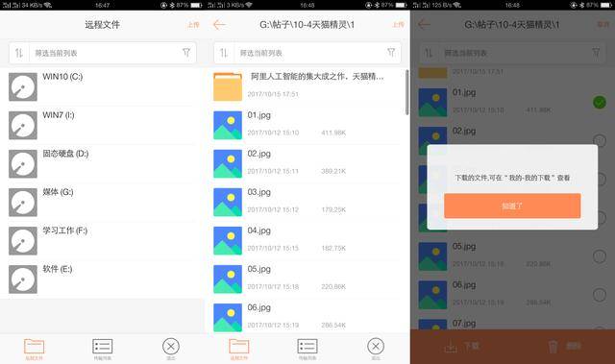The width and height of the screenshot is (615, 364).
Task: Tap 05.jpg thumbnail on dimmed right screen
Action: tap(432, 256)
